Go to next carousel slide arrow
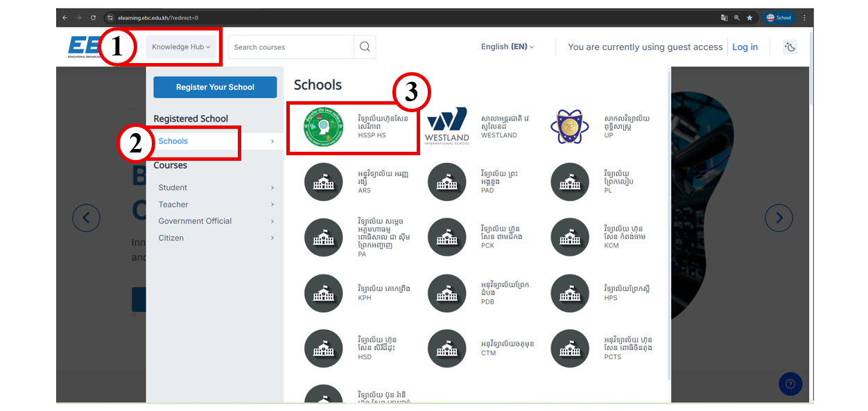 [x=779, y=218]
